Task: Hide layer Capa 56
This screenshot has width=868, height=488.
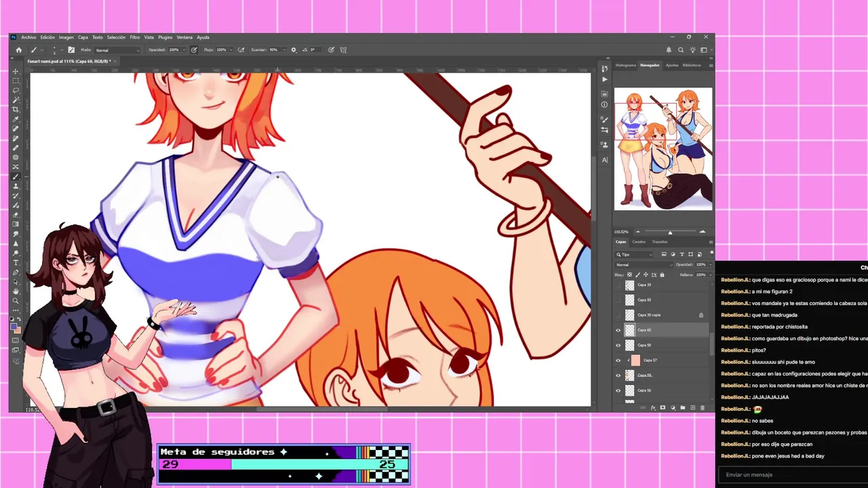Action: tap(618, 390)
